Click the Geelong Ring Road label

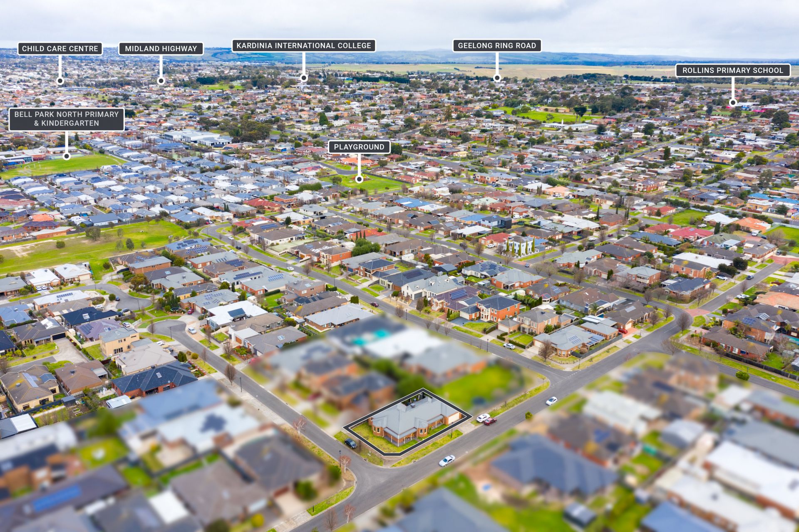pos(497,46)
